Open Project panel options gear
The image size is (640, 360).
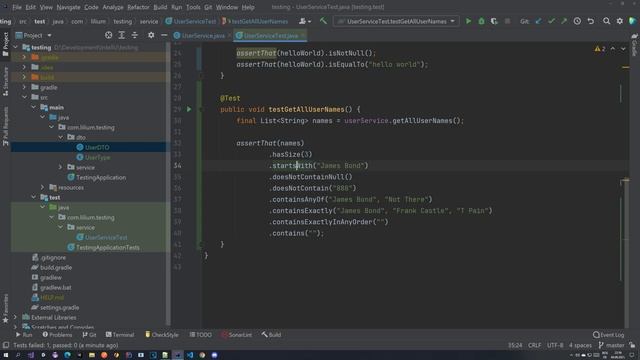(x=151, y=36)
